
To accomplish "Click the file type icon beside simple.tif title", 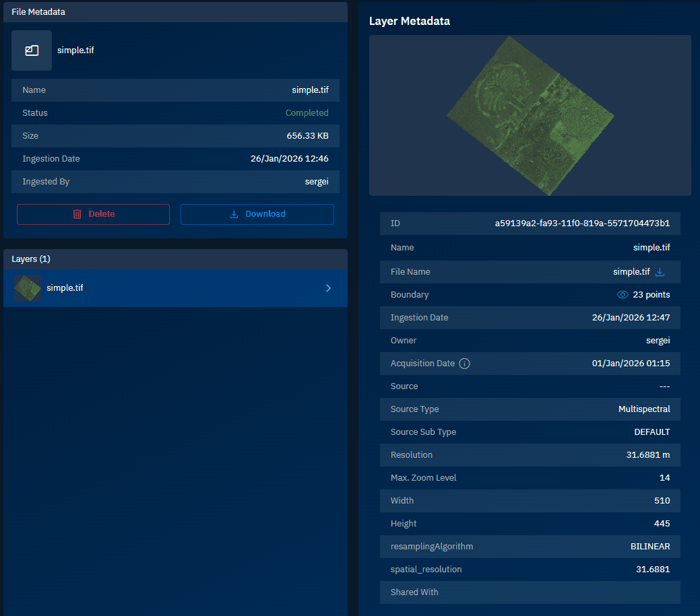I will 32,50.
